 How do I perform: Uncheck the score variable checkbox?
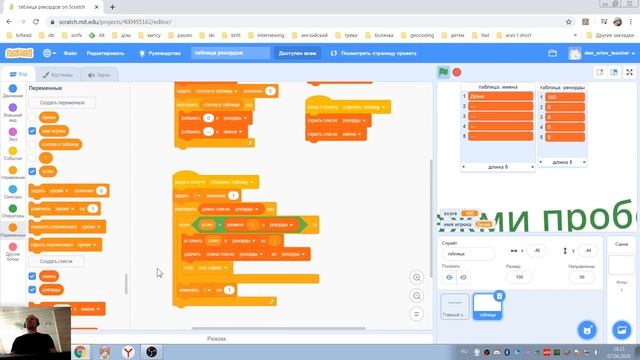pos(32,171)
